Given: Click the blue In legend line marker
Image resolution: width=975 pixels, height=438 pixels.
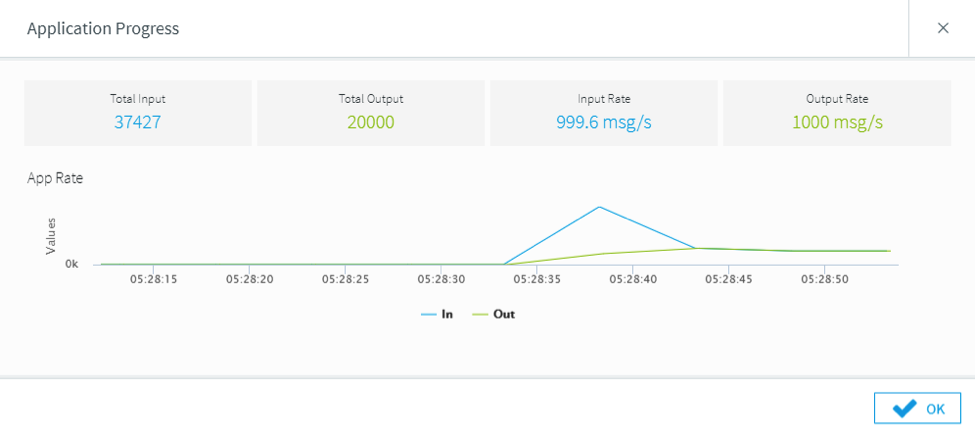Looking at the screenshot, I should pos(429,314).
